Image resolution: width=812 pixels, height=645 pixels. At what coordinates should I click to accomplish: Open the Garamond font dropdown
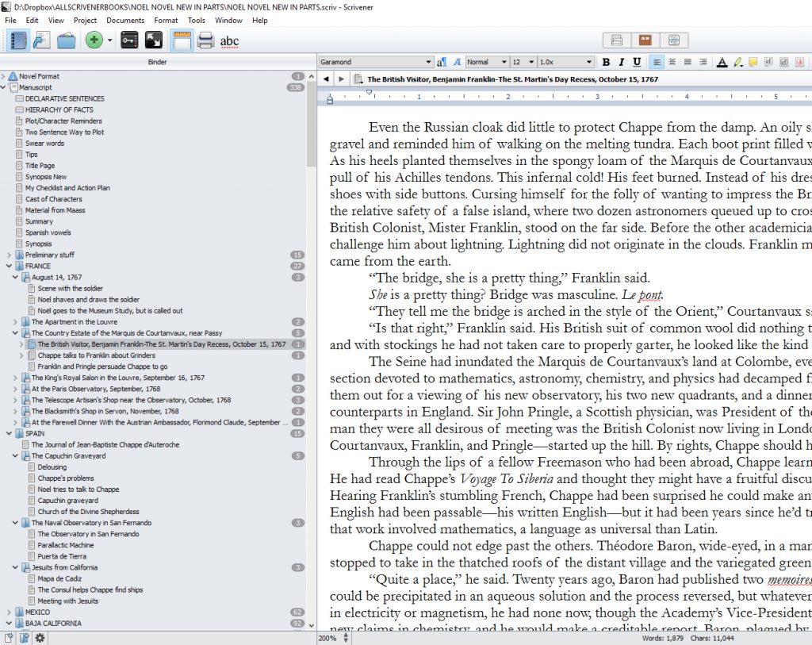(375, 62)
